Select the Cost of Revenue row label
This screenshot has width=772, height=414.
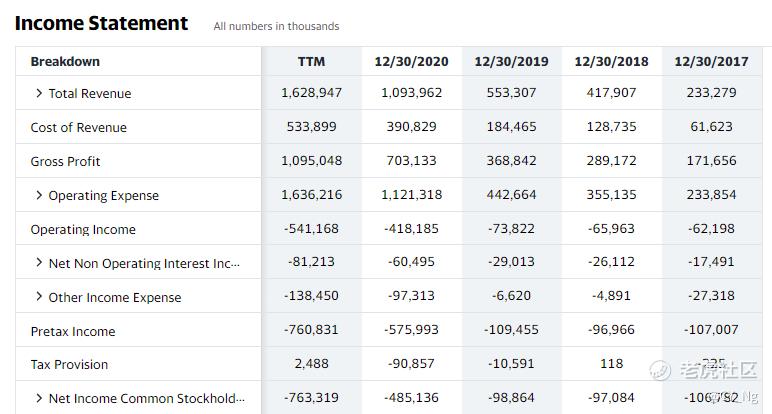point(79,128)
